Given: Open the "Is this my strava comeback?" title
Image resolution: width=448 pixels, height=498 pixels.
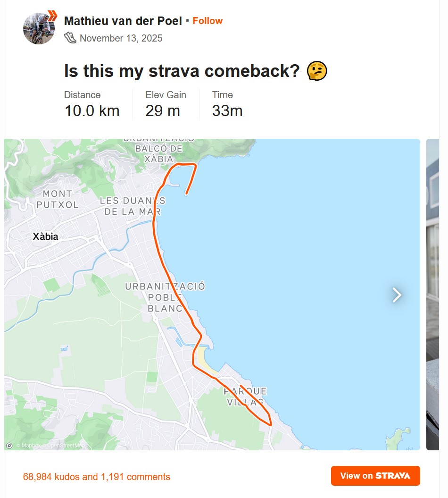Looking at the screenshot, I should coord(182,71).
